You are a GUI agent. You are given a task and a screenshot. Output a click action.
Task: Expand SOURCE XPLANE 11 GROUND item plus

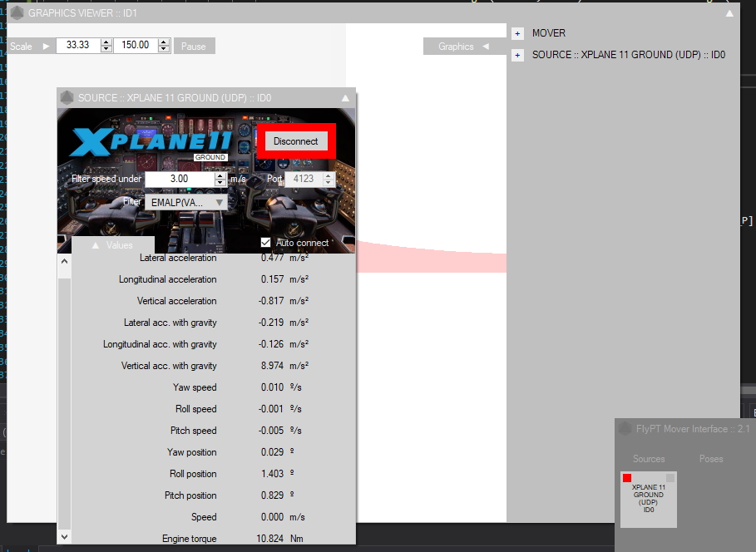[517, 55]
